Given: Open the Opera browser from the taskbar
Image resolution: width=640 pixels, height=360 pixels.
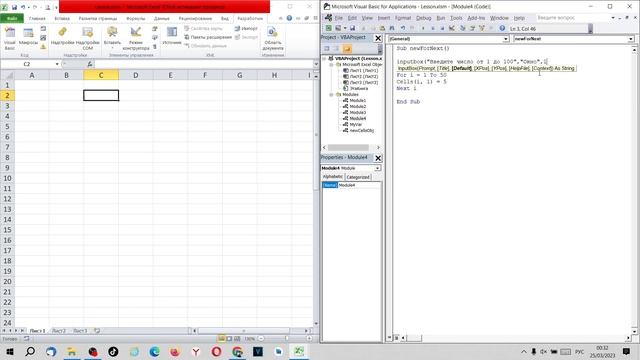Looking at the screenshot, I should tap(216, 351).
